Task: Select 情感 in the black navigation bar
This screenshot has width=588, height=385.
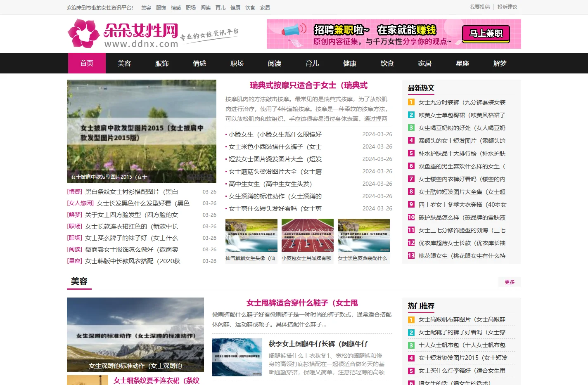Action: (199, 63)
